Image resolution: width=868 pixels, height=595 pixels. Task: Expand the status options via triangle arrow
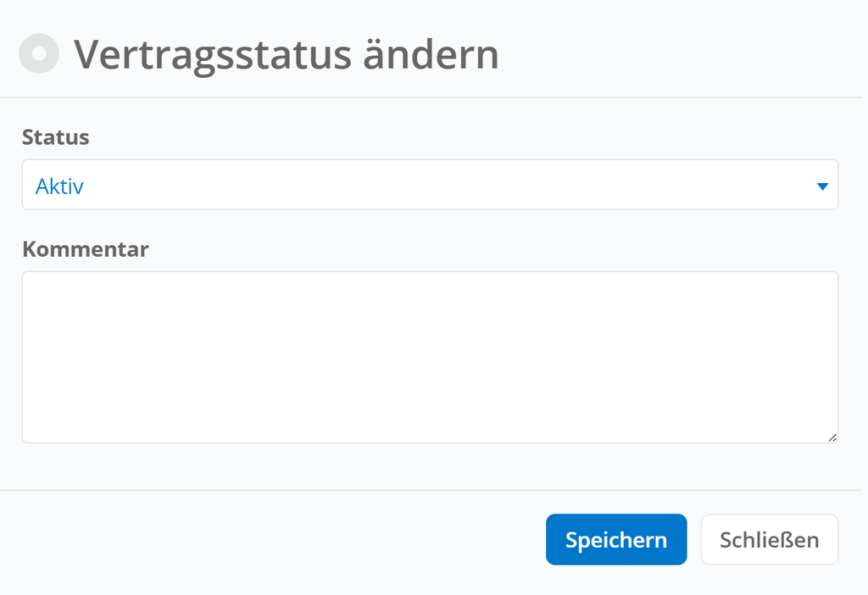tap(822, 186)
